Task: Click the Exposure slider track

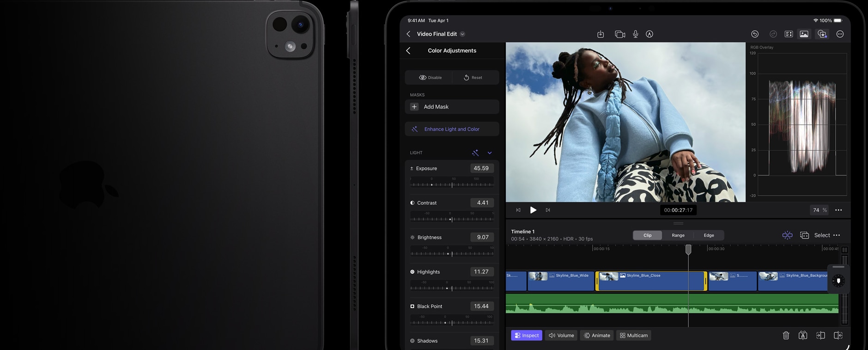Action: [x=452, y=184]
